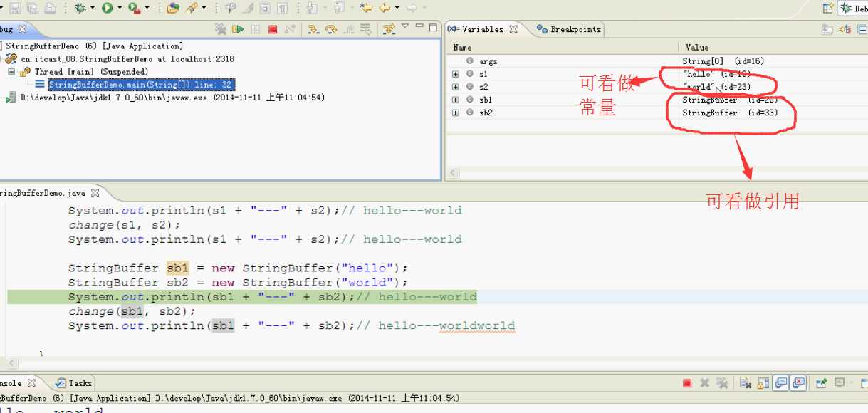The image size is (868, 413).
Task: Expand the s1 variable node
Action: [456, 74]
